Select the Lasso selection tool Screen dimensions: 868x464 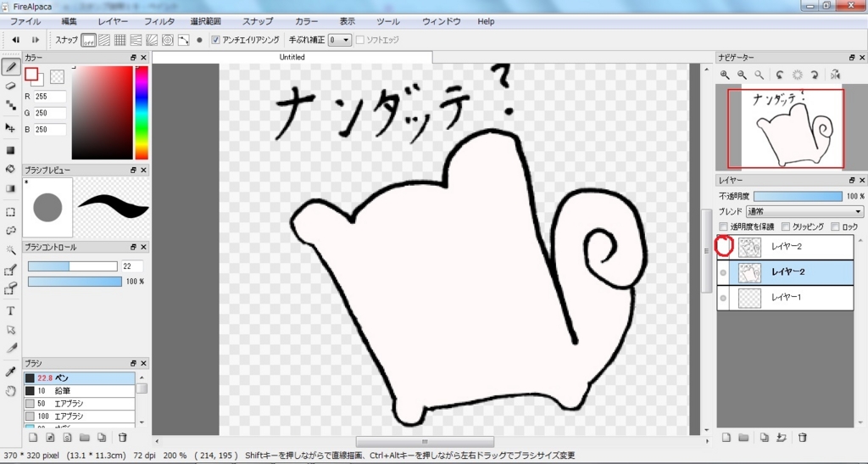10,231
